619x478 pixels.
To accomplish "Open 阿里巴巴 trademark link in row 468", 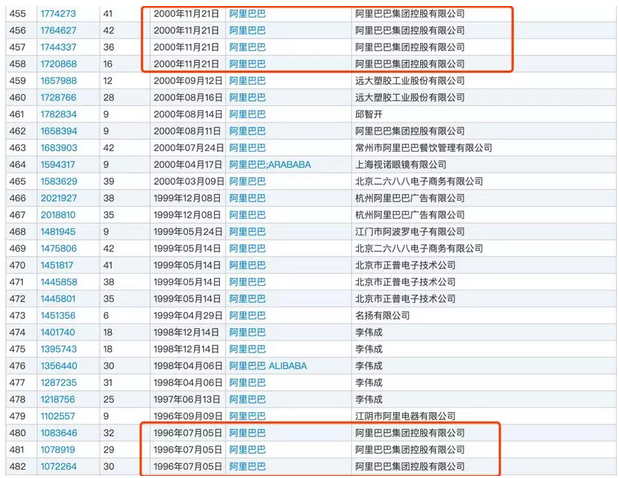I will [248, 232].
